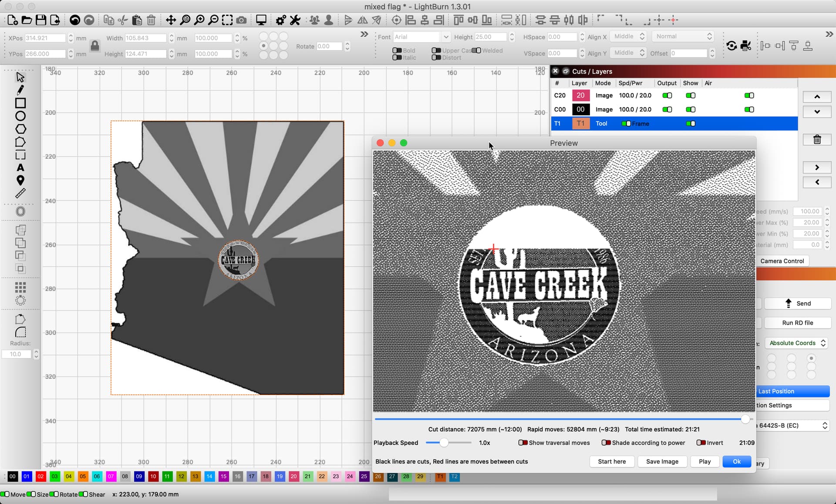
Task: Click the Undo icon
Action: tap(75, 20)
